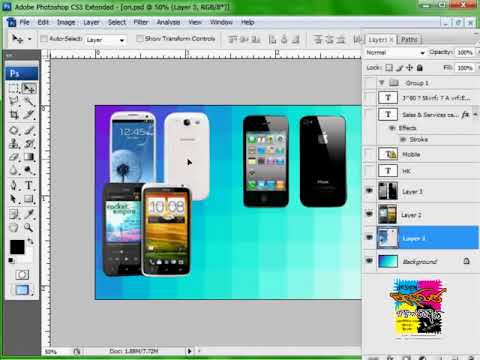
Task: Toggle Stroke effect eye icon
Action: (403, 139)
